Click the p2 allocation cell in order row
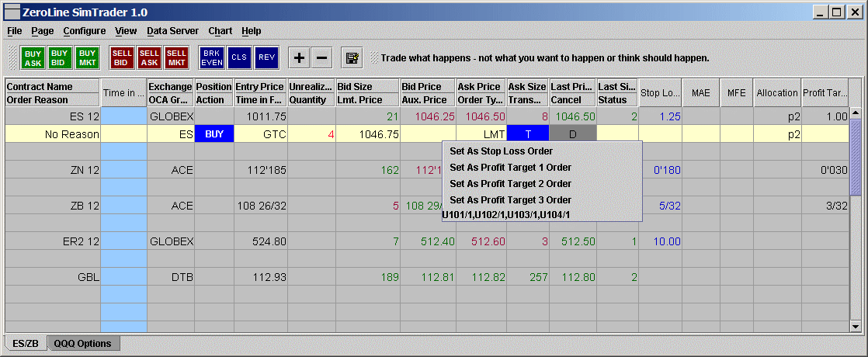 pos(778,134)
